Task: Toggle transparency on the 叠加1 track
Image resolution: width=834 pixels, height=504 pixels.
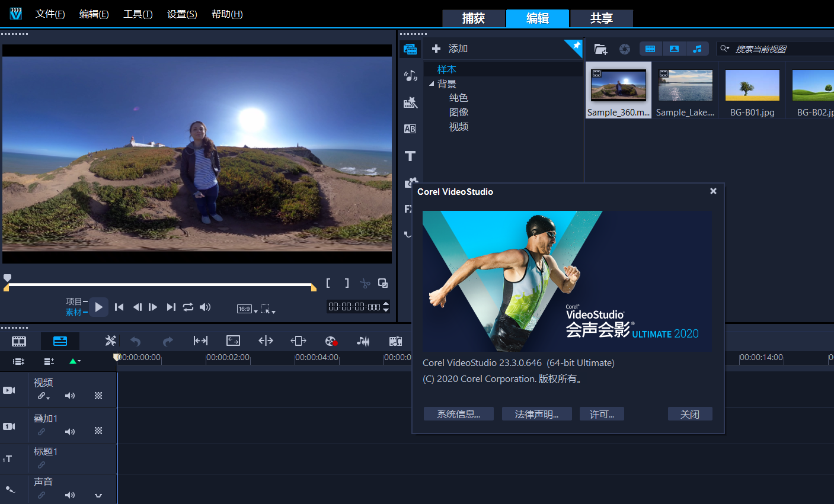Action: tap(98, 431)
